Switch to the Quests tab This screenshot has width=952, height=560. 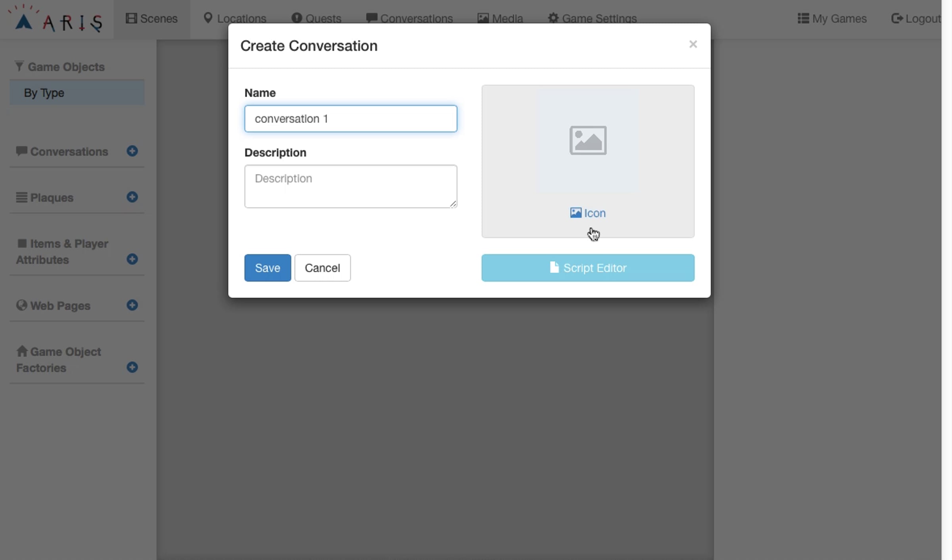tap(316, 19)
